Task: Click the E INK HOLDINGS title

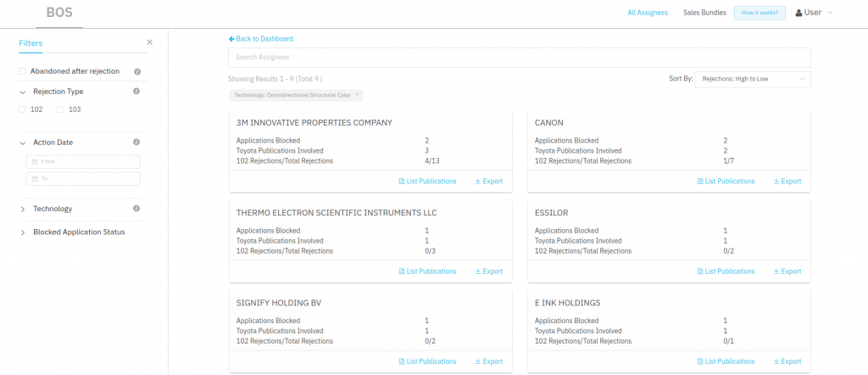Action: (x=567, y=303)
